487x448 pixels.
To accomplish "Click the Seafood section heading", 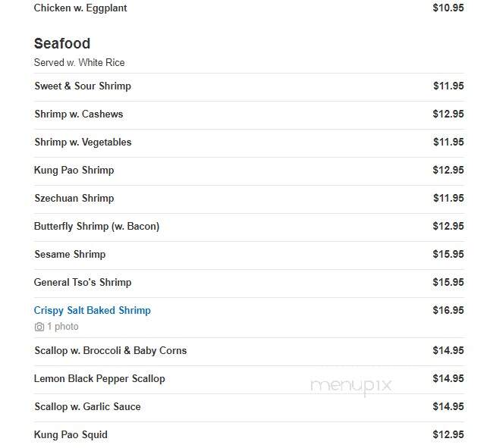I will (62, 43).
